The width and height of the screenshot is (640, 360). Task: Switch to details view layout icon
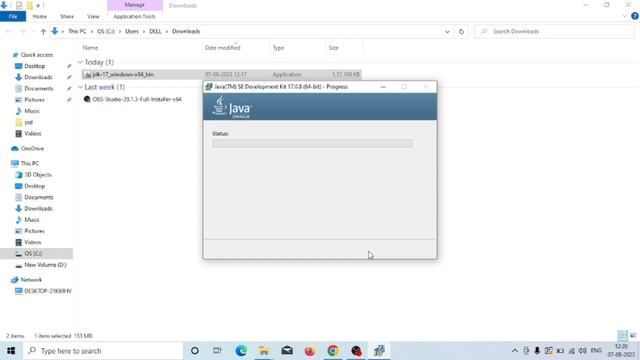pos(622,336)
